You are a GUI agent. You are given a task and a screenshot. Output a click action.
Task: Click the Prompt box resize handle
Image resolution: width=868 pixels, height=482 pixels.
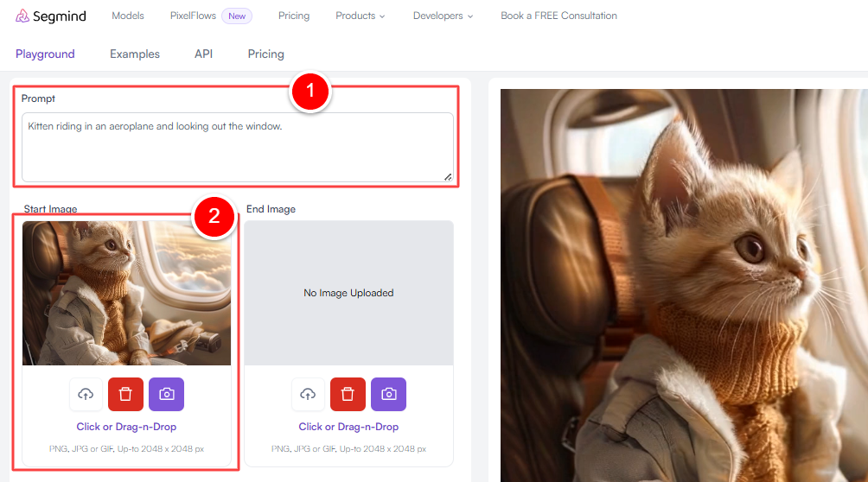[448, 176]
